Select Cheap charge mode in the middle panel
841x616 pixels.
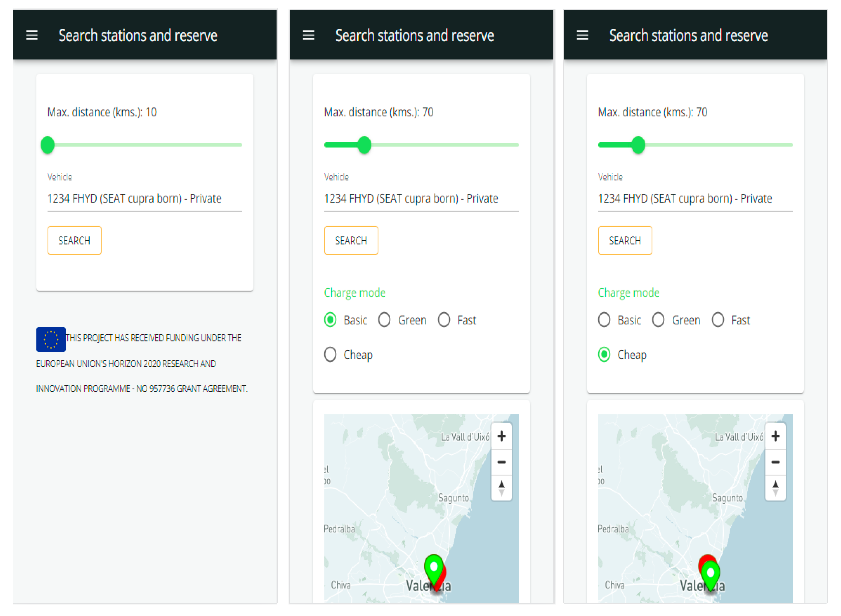[330, 354]
